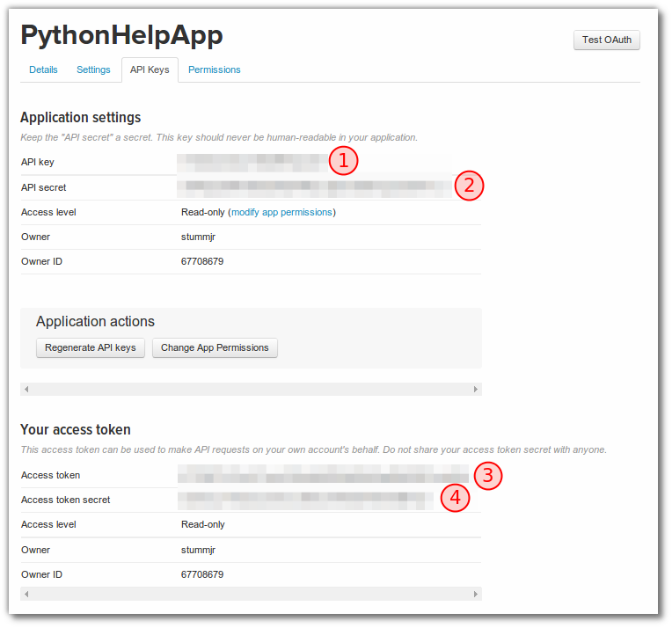672x628 pixels.
Task: Click the horizontal scrollbar track below Application actions
Action: [x=251, y=389]
